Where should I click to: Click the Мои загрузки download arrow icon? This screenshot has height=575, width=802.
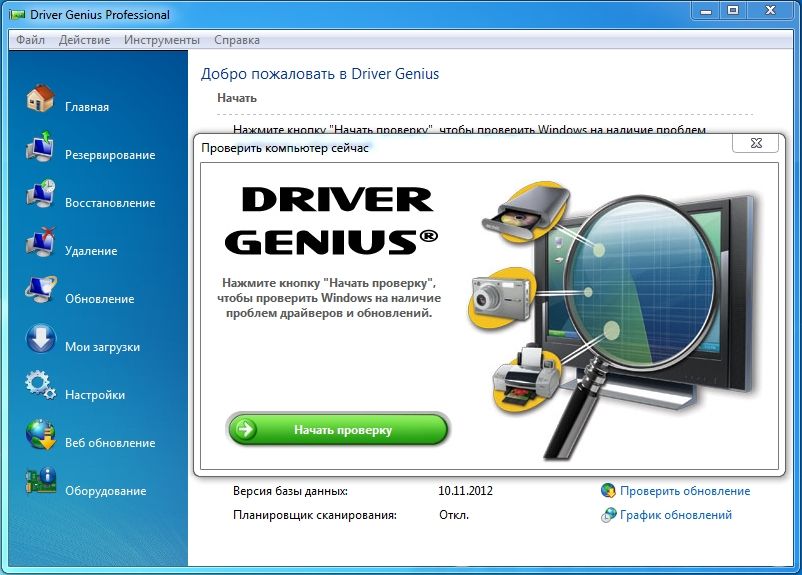pyautogui.click(x=40, y=338)
